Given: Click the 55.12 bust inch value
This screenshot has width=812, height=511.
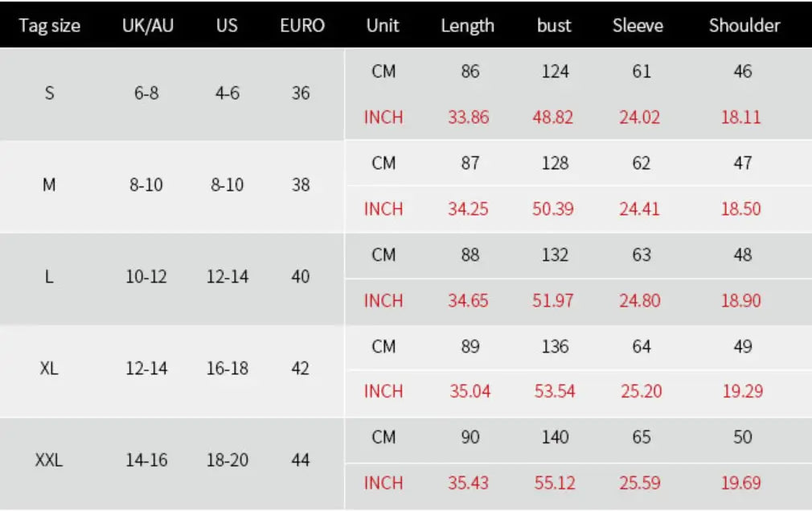Looking at the screenshot, I should pyautogui.click(x=555, y=483).
